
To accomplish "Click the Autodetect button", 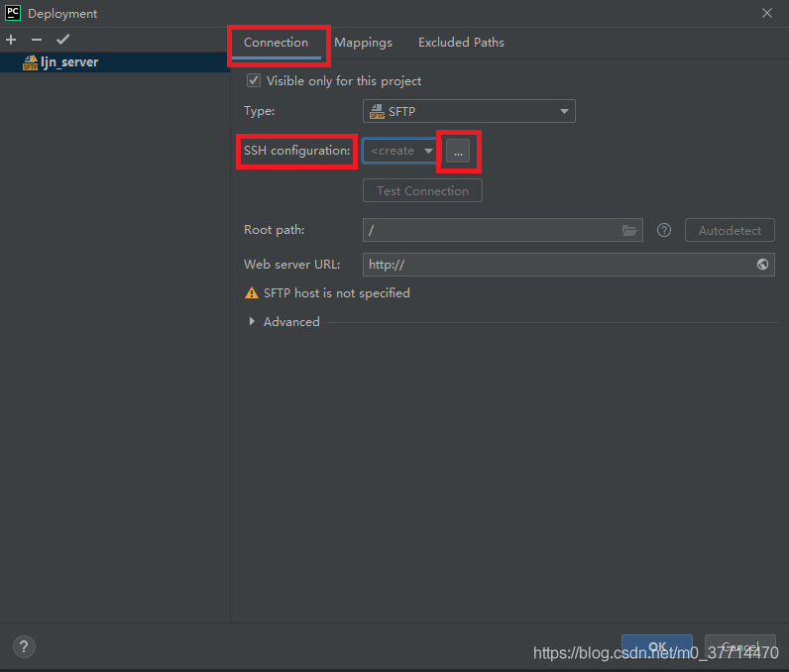I will click(730, 230).
